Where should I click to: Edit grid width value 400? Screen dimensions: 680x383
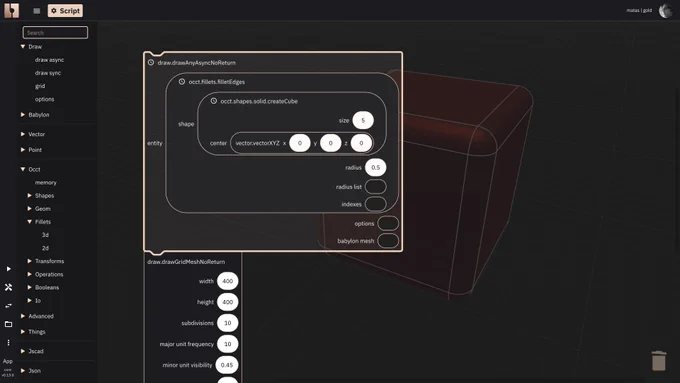pyautogui.click(x=228, y=281)
